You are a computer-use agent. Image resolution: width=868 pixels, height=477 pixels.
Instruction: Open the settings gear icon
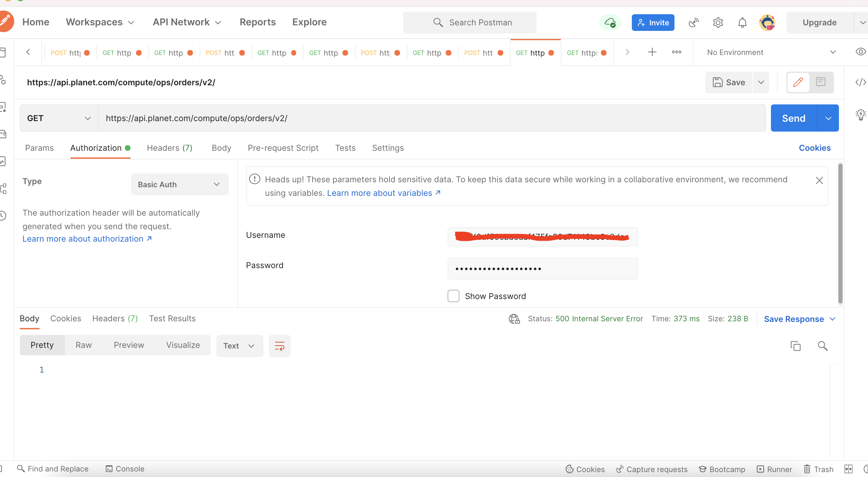coord(718,23)
